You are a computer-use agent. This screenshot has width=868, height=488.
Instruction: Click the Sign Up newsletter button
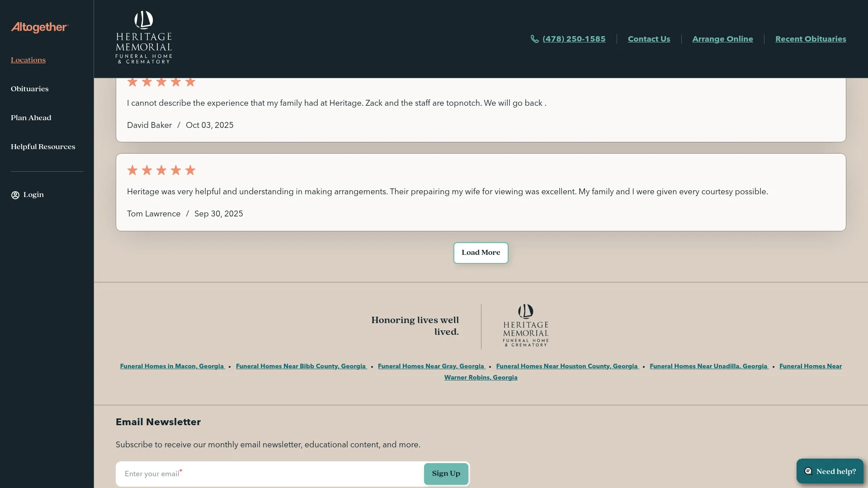(x=446, y=474)
